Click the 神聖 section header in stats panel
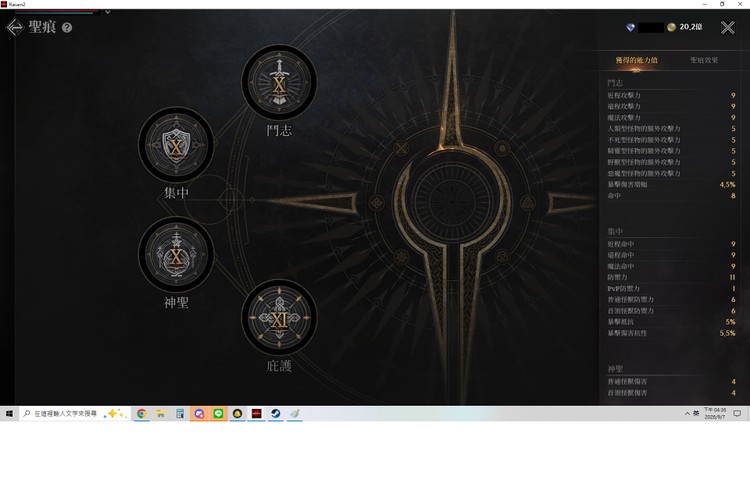The height and width of the screenshot is (483, 750). point(615,369)
